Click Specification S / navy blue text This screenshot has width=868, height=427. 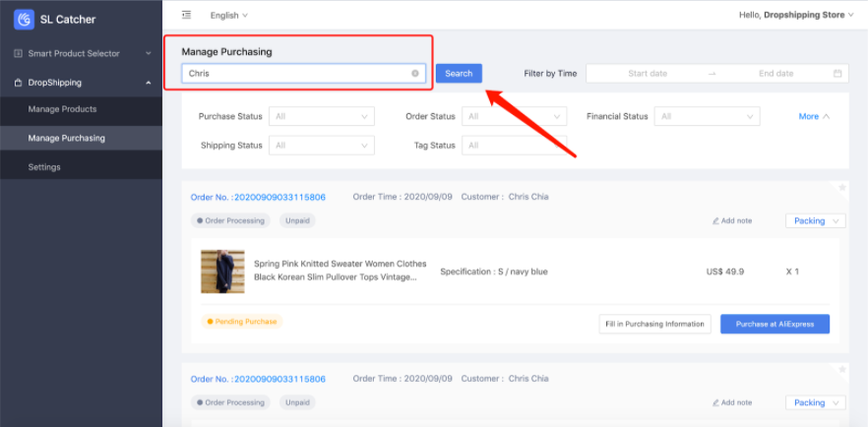pyautogui.click(x=494, y=272)
